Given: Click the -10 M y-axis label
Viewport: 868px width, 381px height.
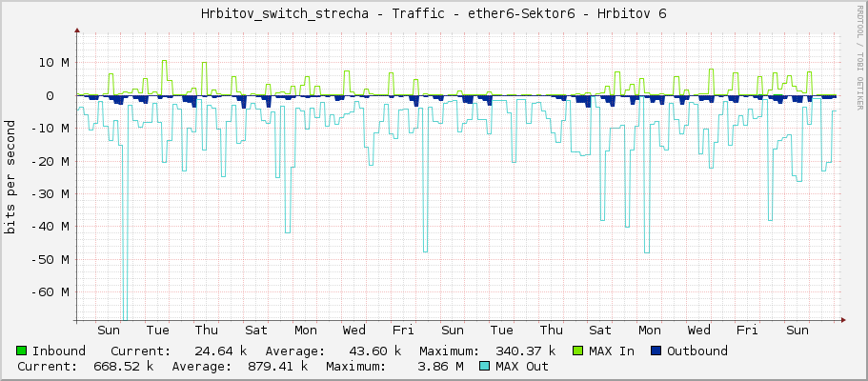Looking at the screenshot, I should (x=50, y=128).
